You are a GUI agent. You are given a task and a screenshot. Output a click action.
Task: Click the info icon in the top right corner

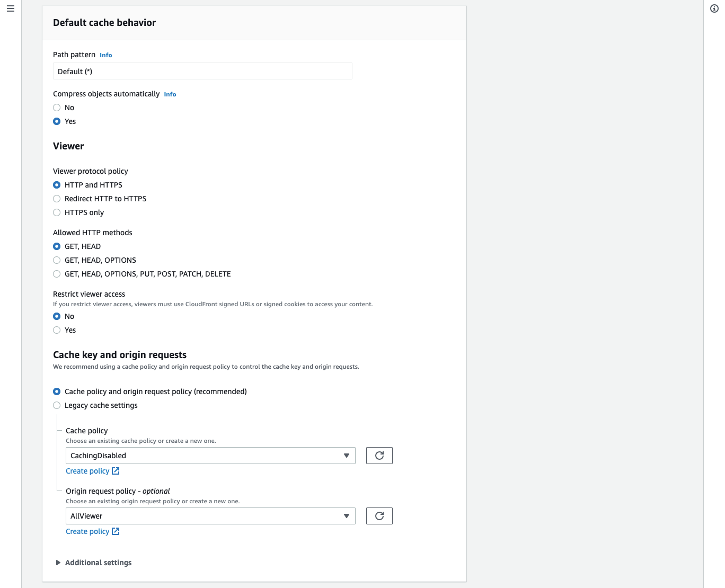tap(714, 8)
